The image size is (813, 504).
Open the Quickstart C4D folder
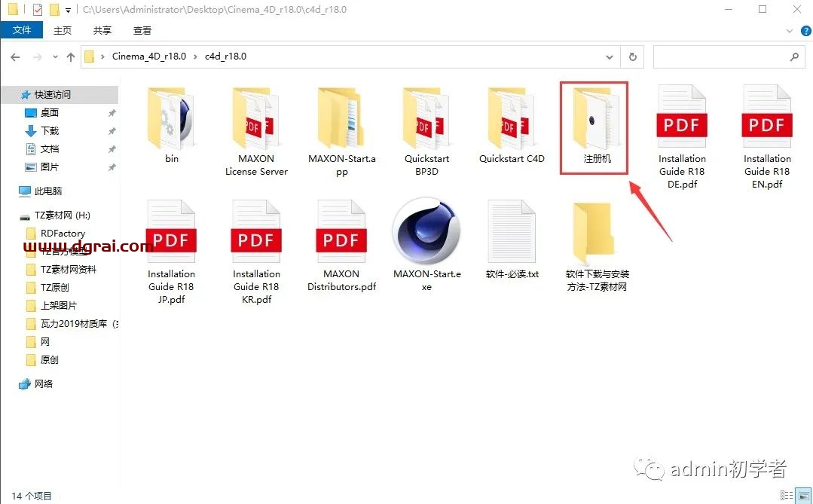512,126
